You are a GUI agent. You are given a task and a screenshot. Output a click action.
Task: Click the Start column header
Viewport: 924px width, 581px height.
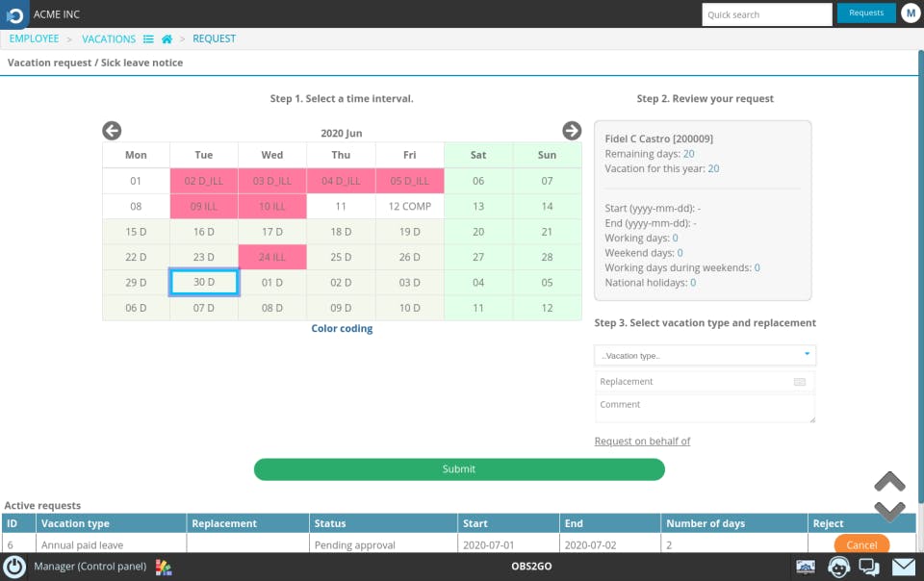[x=508, y=523]
